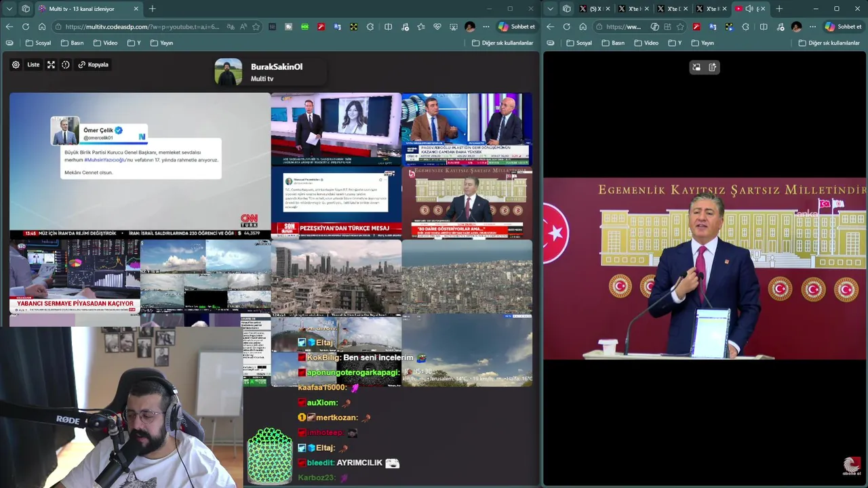Expand Video bookmarks folder in right browser
The height and width of the screenshot is (488, 868).
[646, 43]
